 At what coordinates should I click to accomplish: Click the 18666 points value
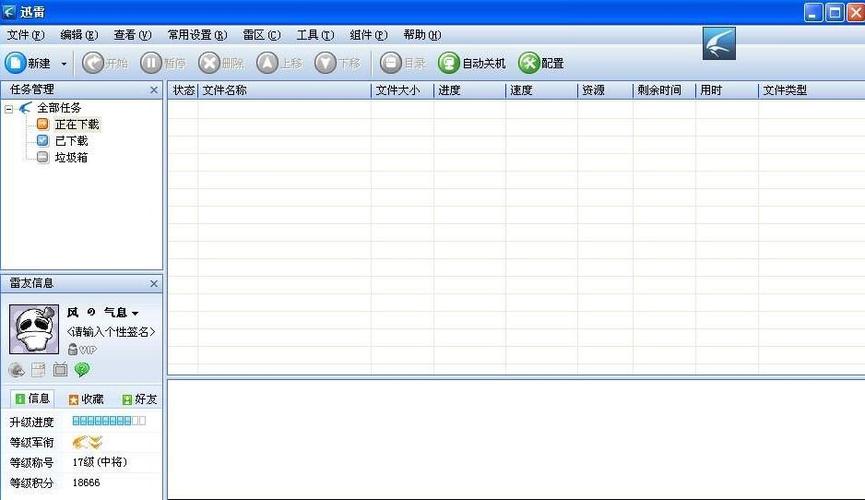pyautogui.click(x=86, y=482)
